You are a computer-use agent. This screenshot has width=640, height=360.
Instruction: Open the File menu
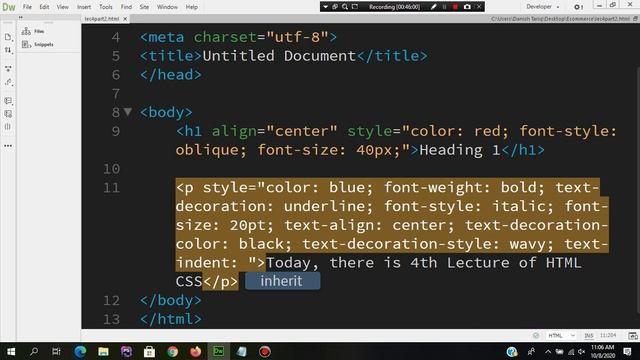(27, 7)
